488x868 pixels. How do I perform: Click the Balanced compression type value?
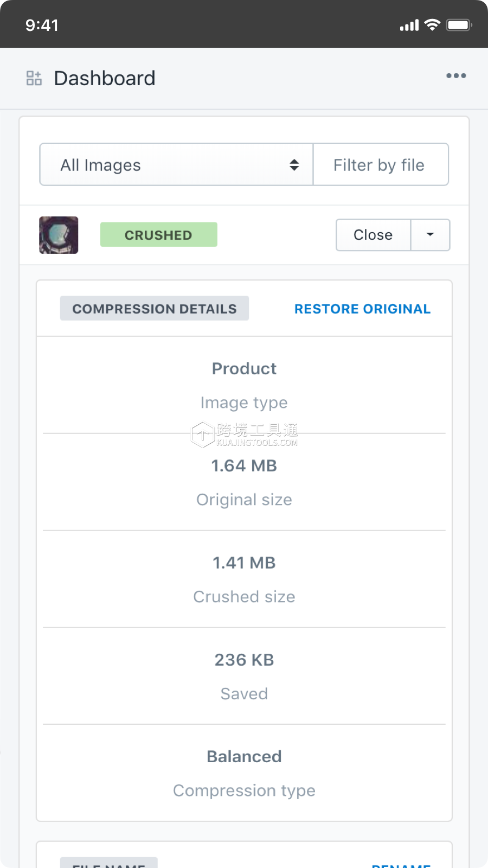[244, 757]
